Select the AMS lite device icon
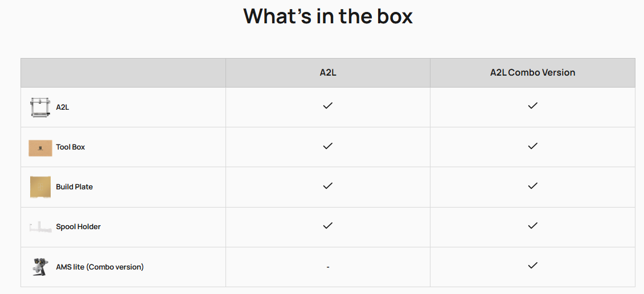This screenshot has height=294, width=644. (40, 267)
